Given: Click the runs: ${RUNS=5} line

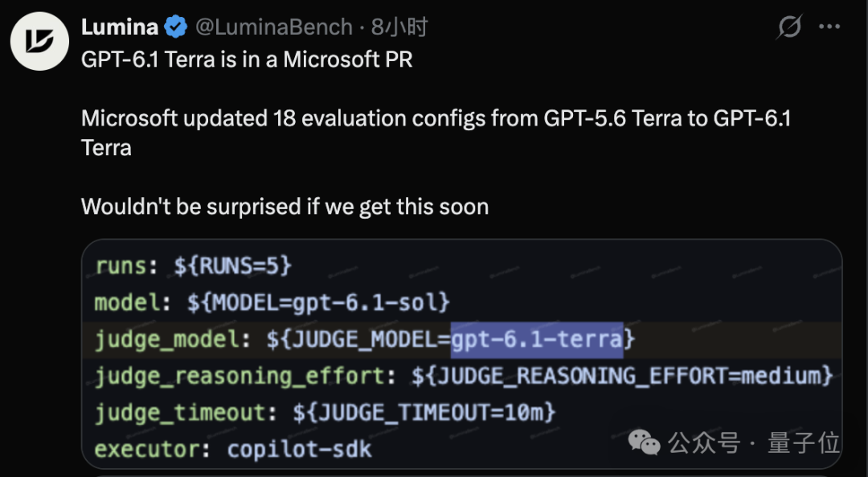Looking at the screenshot, I should pos(193,266).
